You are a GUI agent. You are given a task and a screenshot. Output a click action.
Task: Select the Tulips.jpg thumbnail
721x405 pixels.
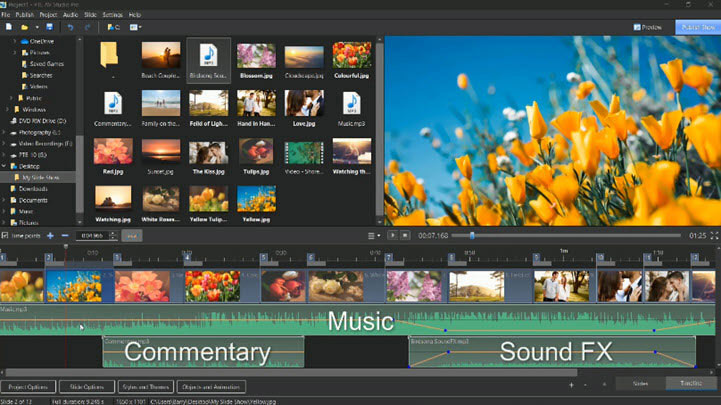[x=255, y=152]
